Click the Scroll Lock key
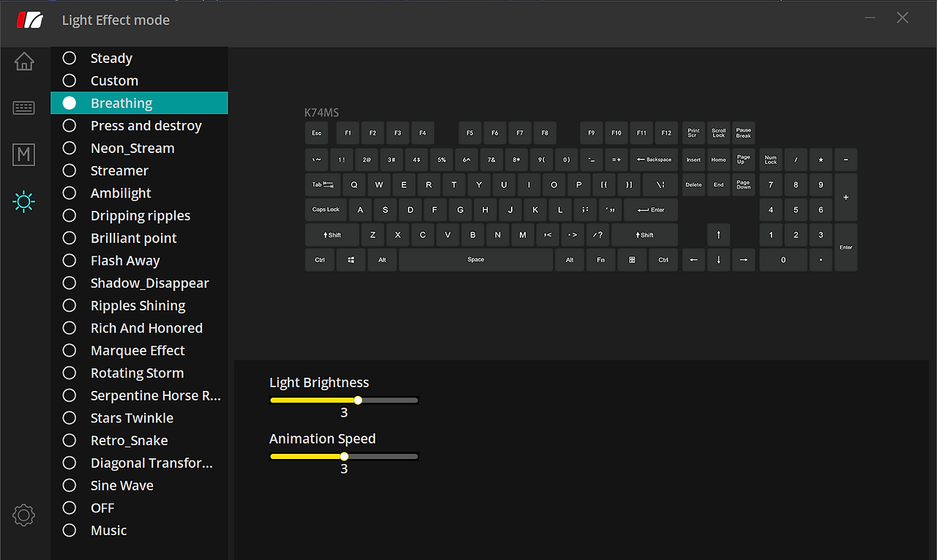937x560 pixels. pos(719,133)
